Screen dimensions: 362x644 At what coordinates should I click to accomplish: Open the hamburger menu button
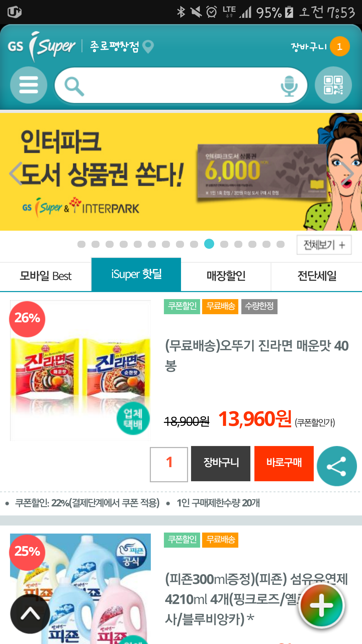click(x=28, y=85)
